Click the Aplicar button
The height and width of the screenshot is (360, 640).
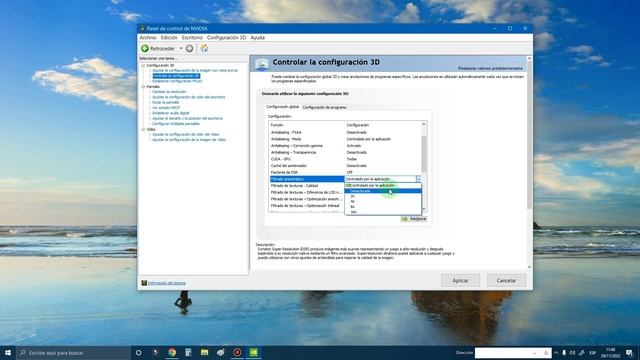(460, 281)
